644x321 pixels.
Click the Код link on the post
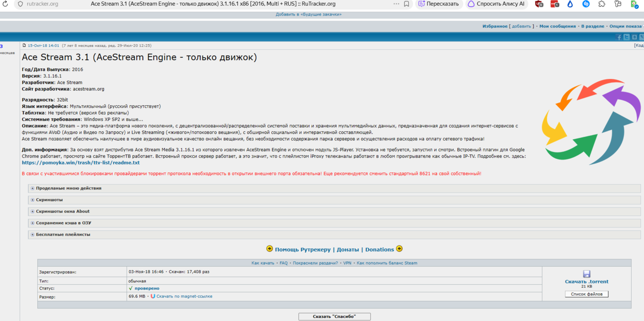[639, 46]
